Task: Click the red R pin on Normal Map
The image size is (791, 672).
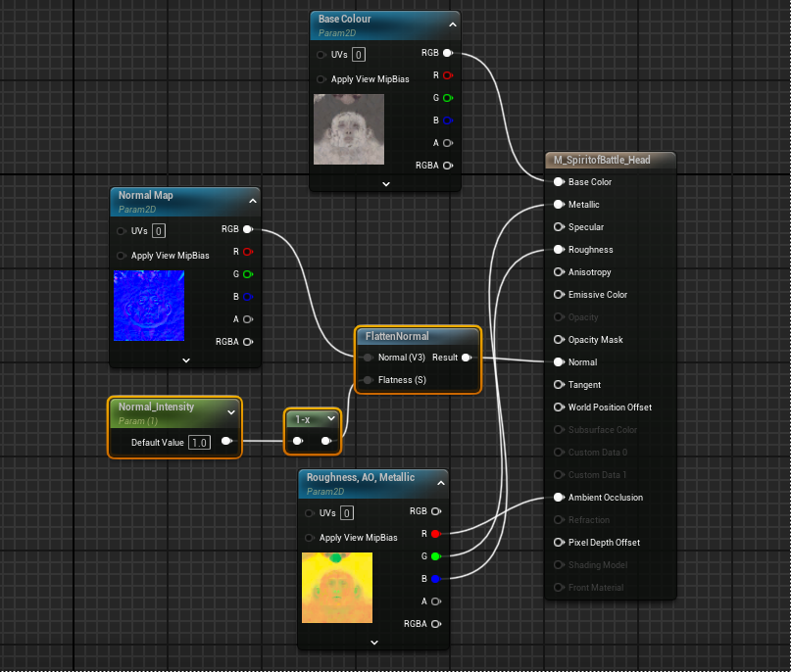Action: 248,252
